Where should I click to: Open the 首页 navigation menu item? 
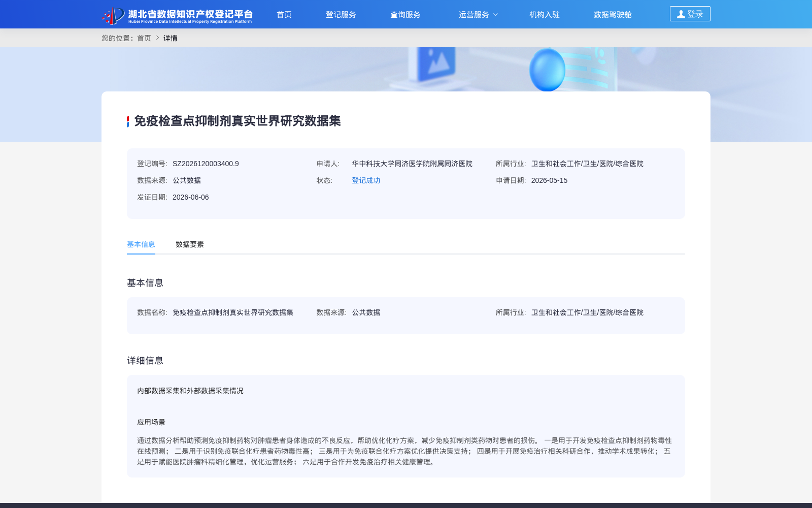pos(284,15)
